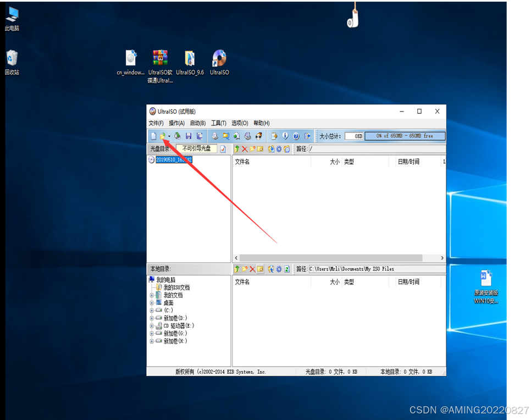This screenshot has height=420, width=531.
Task: Click local pane Up one level arrow
Action: coord(237,269)
